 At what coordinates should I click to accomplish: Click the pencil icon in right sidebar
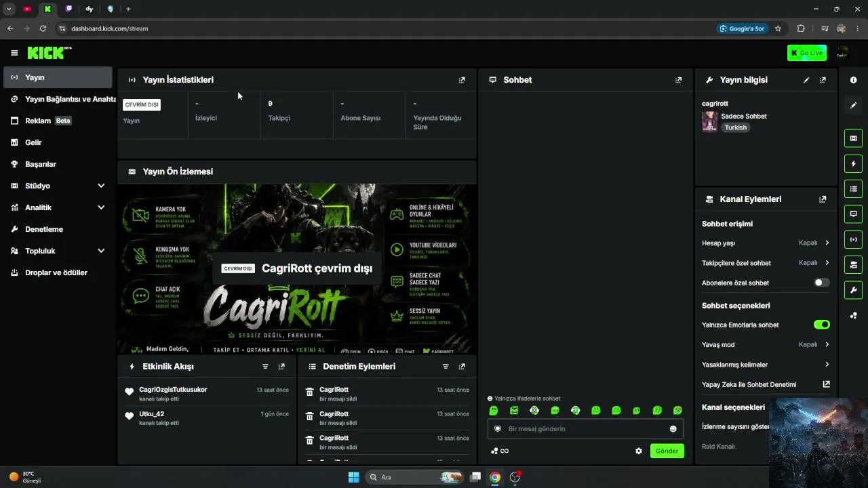tap(853, 105)
